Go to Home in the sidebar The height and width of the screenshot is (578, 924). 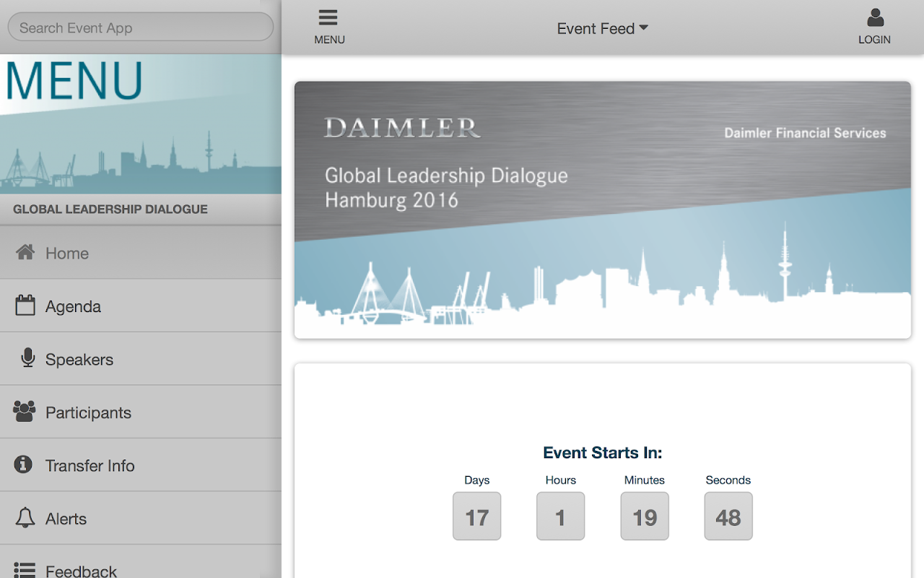(141, 253)
